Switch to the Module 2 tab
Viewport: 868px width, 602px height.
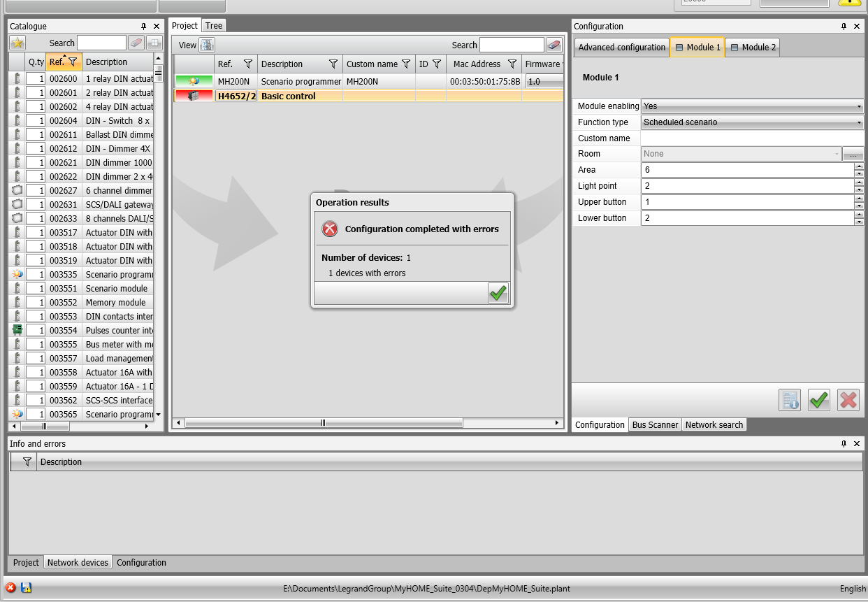tap(752, 48)
